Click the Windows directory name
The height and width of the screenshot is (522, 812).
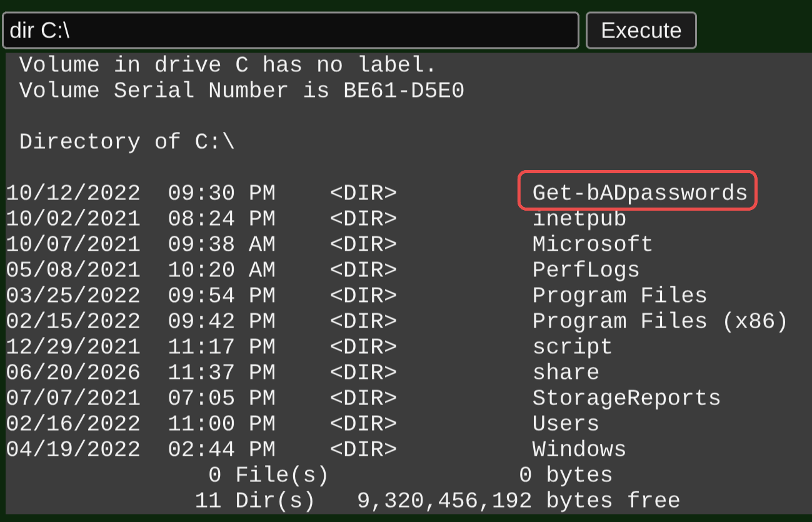pos(579,449)
